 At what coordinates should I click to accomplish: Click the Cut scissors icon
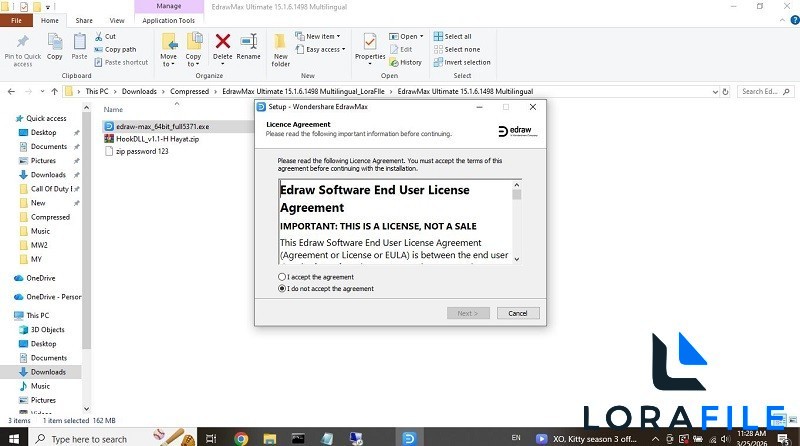(98, 37)
